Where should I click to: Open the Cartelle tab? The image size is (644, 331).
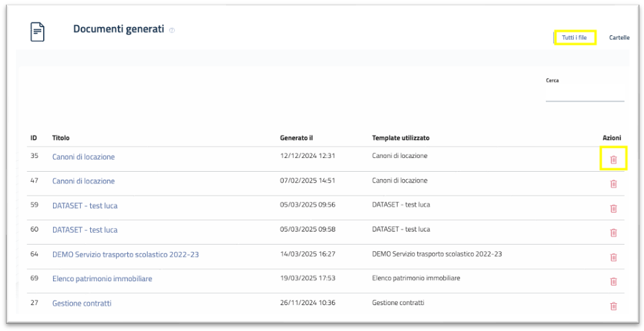pos(619,38)
